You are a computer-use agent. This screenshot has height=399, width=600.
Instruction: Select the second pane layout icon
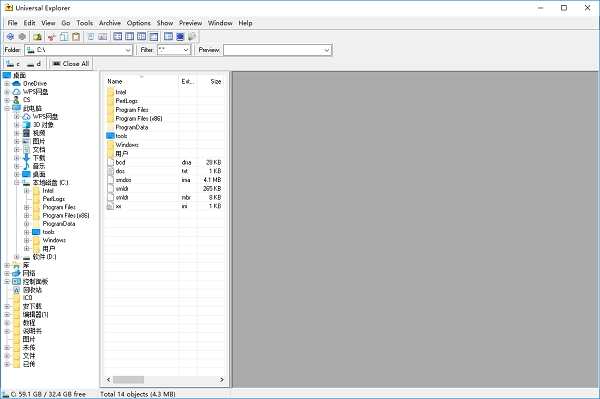pos(129,37)
